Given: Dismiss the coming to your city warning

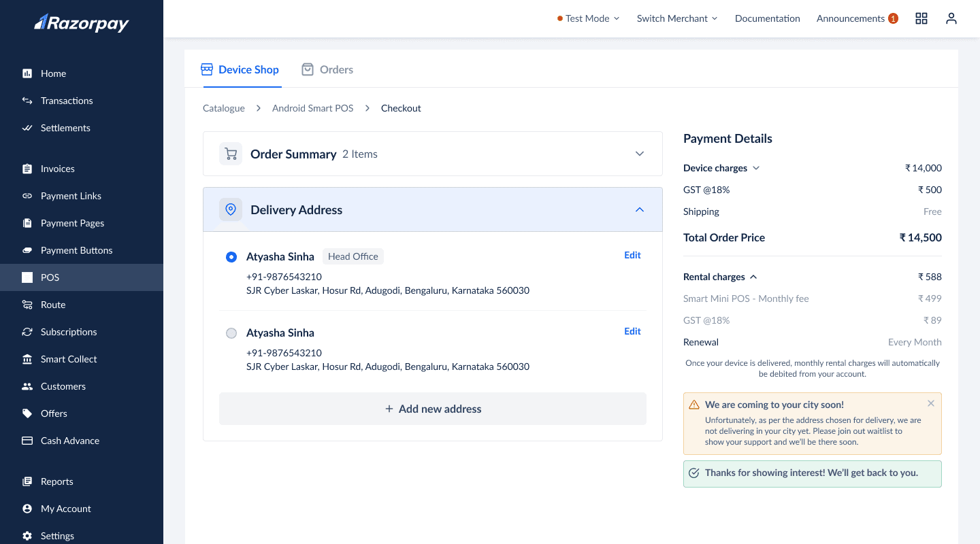Looking at the screenshot, I should coord(931,403).
